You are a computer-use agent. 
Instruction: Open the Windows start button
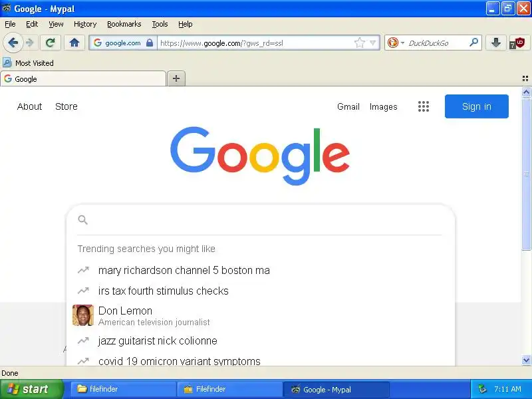tap(31, 389)
